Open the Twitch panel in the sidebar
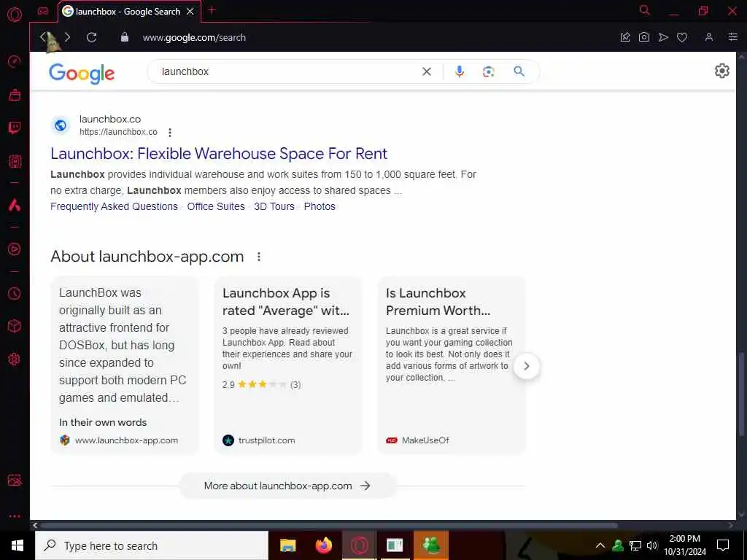Screen dimensions: 747x560 (x=15, y=128)
